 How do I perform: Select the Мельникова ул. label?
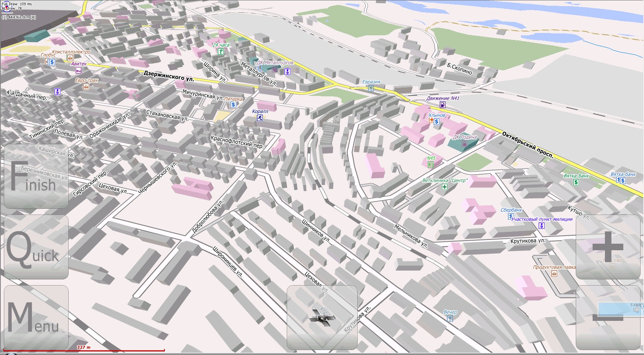411,236
